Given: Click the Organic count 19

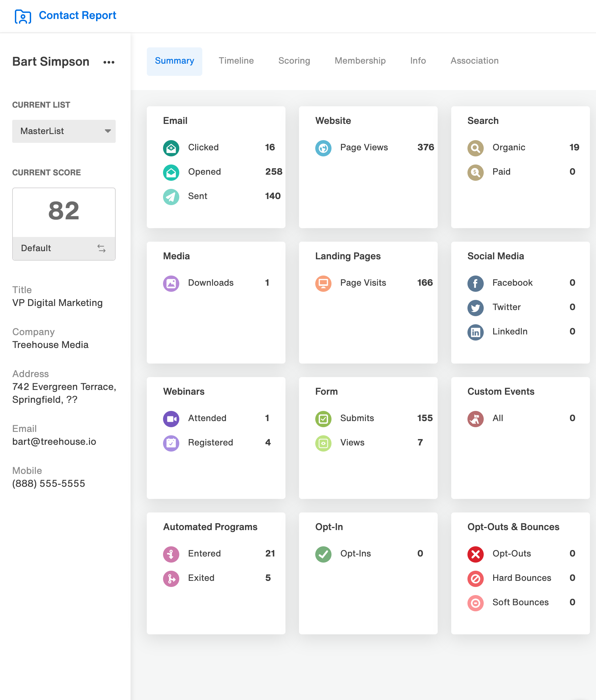Looking at the screenshot, I should [x=574, y=147].
